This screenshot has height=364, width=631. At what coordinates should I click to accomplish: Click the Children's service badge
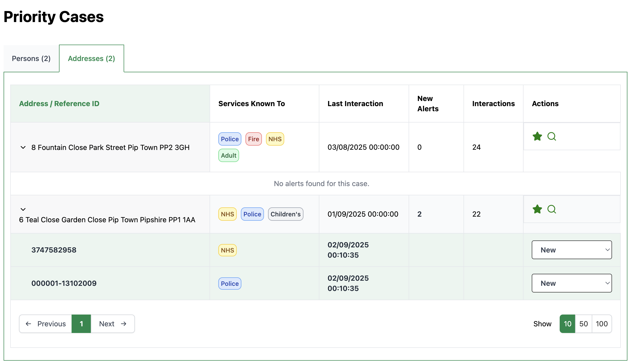[x=285, y=214]
